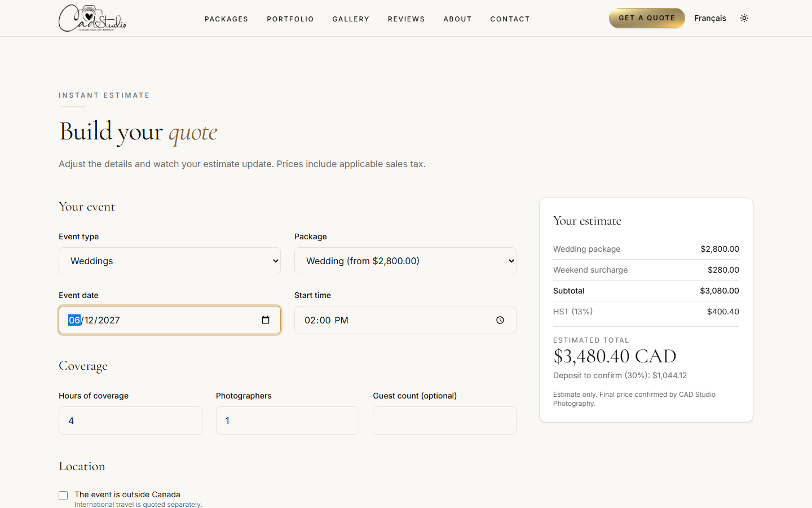Switch language to Français

710,18
